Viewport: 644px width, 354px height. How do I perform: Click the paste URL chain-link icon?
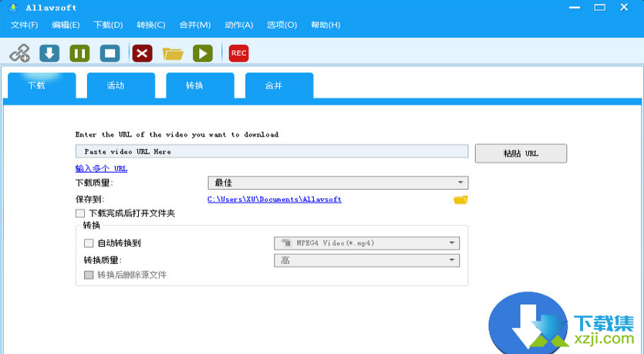coord(19,53)
